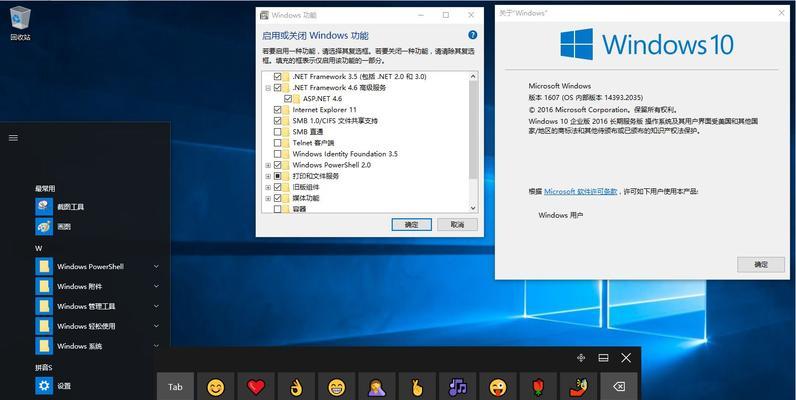Insert the last emoji before backspace
The width and height of the screenshot is (796, 400).
coord(578,387)
